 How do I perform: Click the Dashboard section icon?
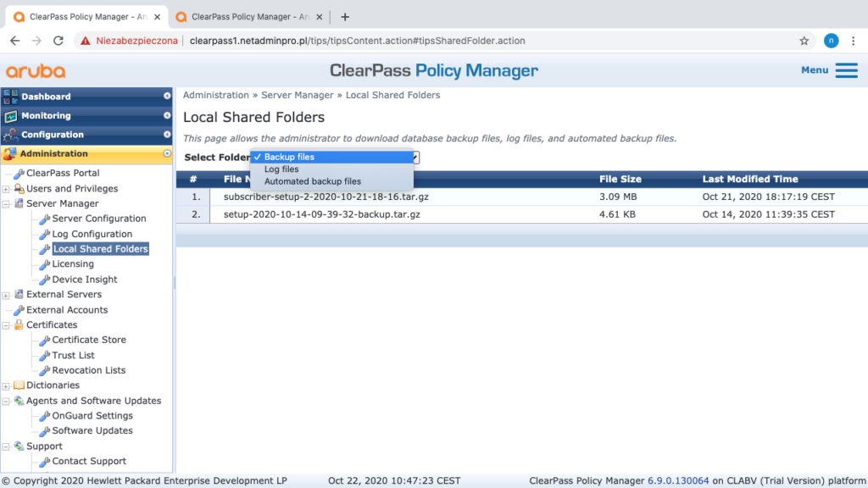pos(10,97)
